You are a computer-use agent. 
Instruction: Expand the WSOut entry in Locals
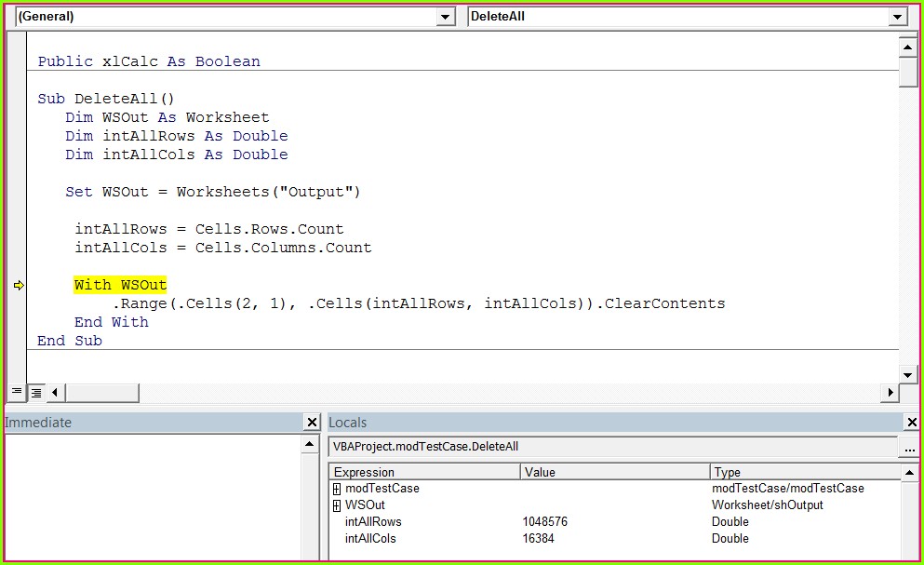(337, 505)
